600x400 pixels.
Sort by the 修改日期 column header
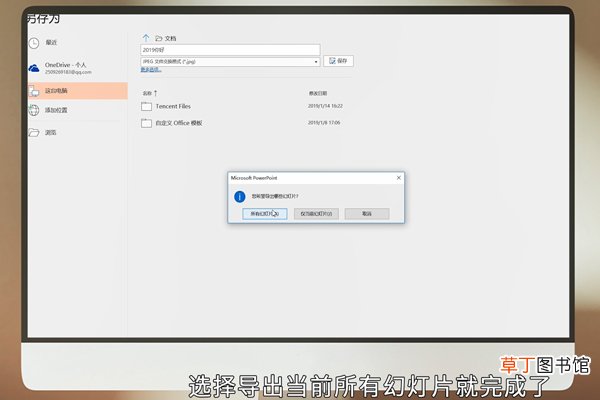click(x=318, y=93)
